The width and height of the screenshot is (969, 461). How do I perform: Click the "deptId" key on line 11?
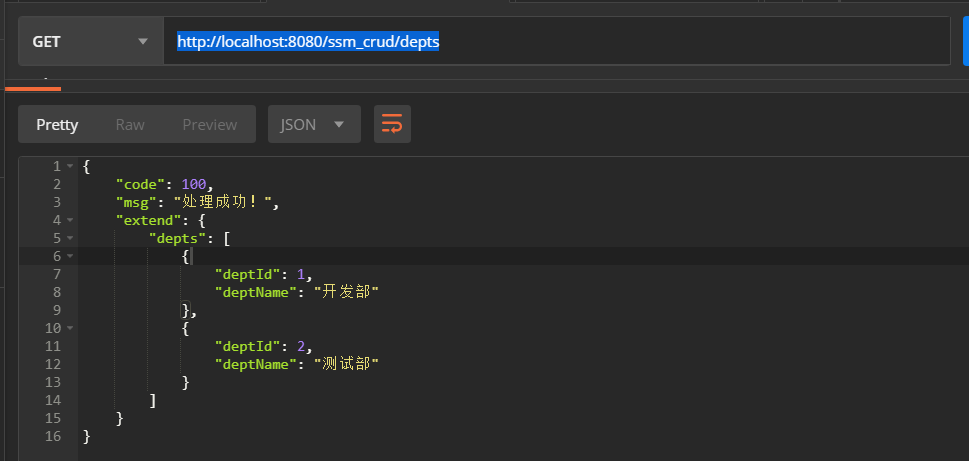point(248,346)
